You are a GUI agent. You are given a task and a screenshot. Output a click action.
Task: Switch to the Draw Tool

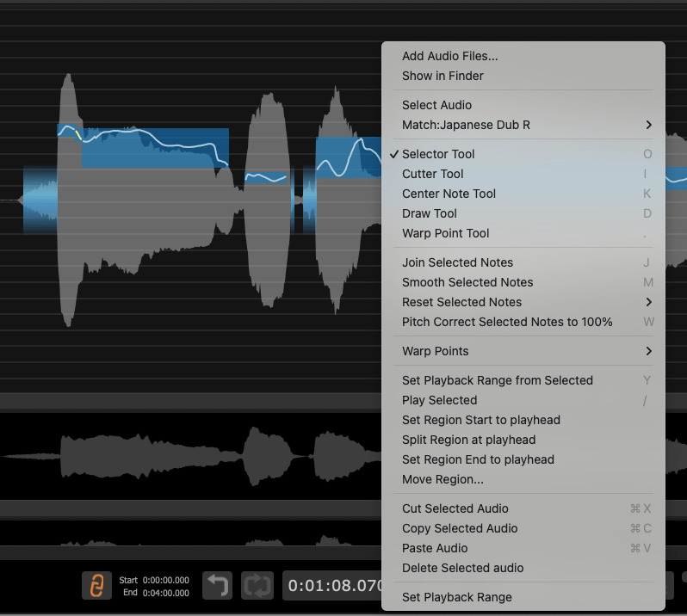tap(429, 213)
